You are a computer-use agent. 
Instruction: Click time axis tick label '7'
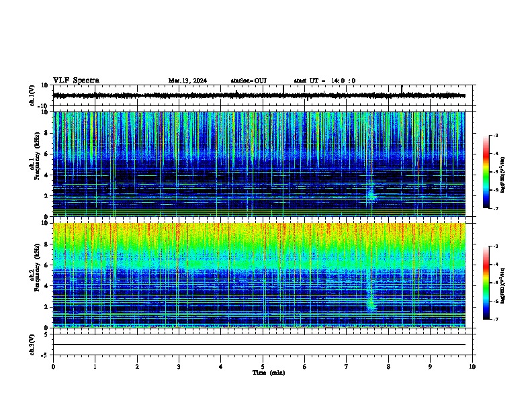tap(347, 367)
